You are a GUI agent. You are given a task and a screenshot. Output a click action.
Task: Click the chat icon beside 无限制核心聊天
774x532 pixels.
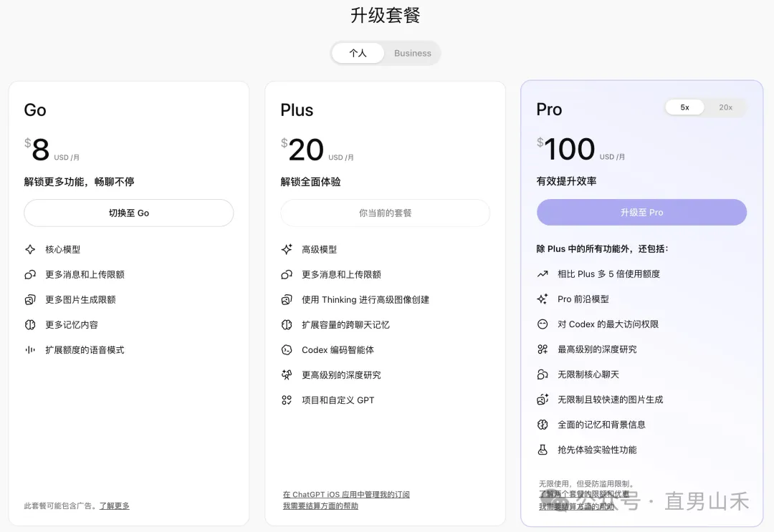543,374
